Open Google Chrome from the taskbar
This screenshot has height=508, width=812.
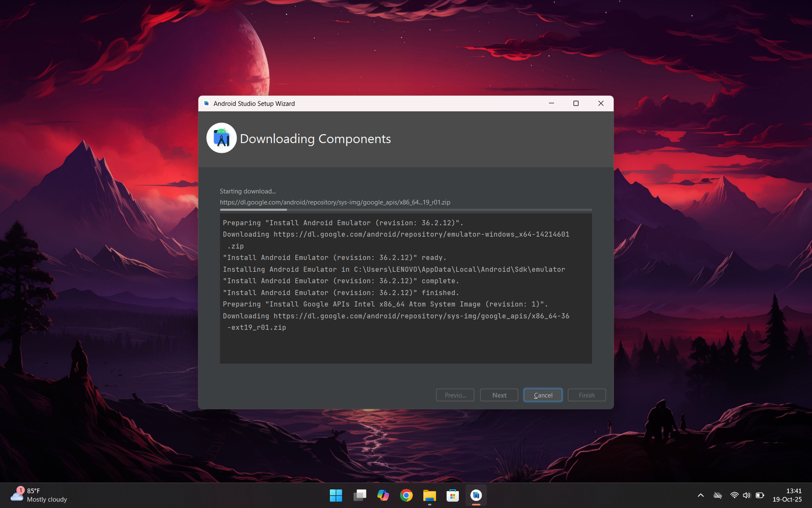click(x=406, y=495)
